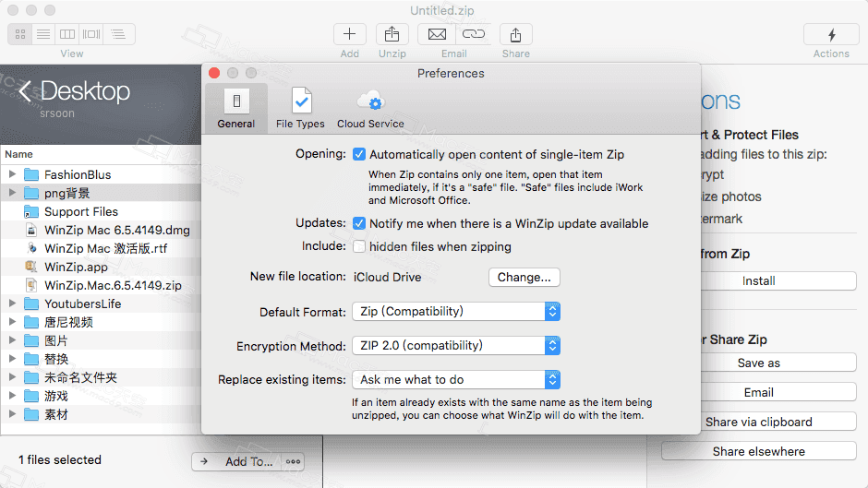Click the 图片 folder icon

click(31, 340)
